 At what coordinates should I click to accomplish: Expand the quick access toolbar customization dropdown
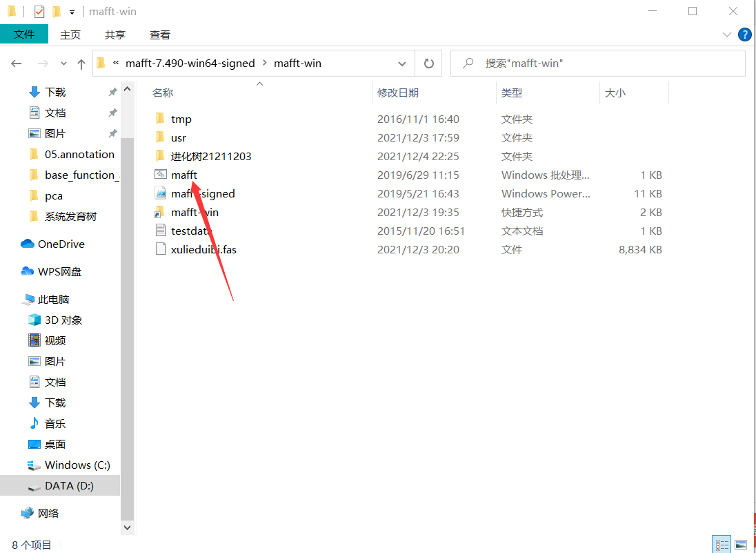pos(72,11)
